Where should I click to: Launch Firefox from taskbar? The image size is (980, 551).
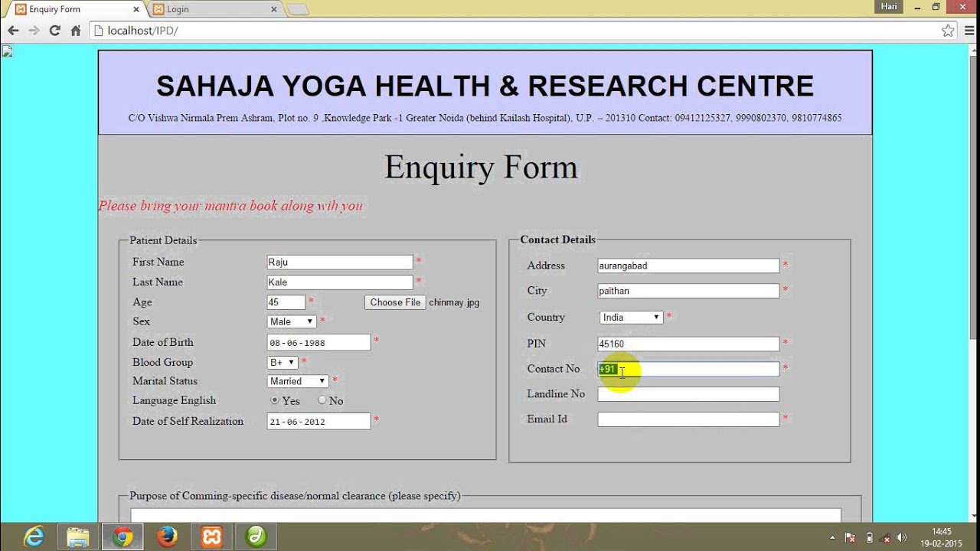coord(166,536)
